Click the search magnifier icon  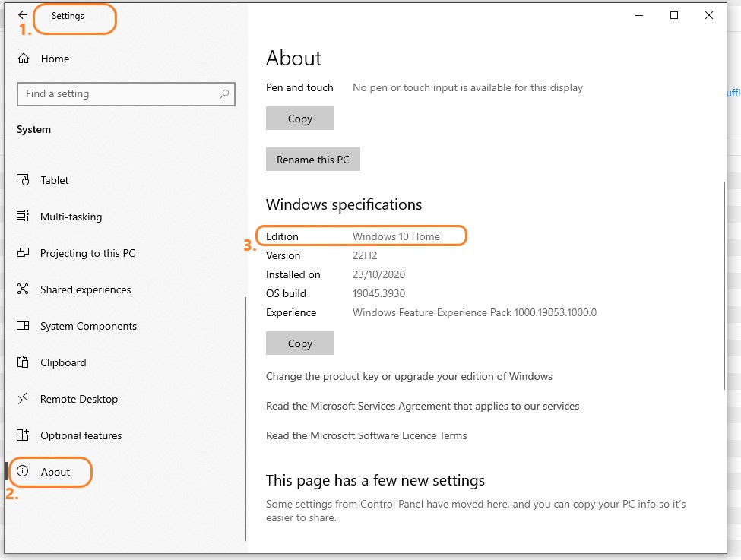pyautogui.click(x=224, y=94)
